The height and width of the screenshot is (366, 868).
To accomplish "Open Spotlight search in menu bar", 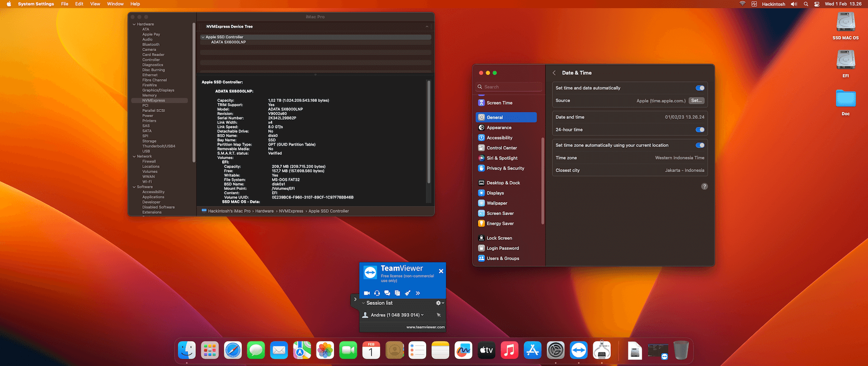I will pyautogui.click(x=806, y=4).
